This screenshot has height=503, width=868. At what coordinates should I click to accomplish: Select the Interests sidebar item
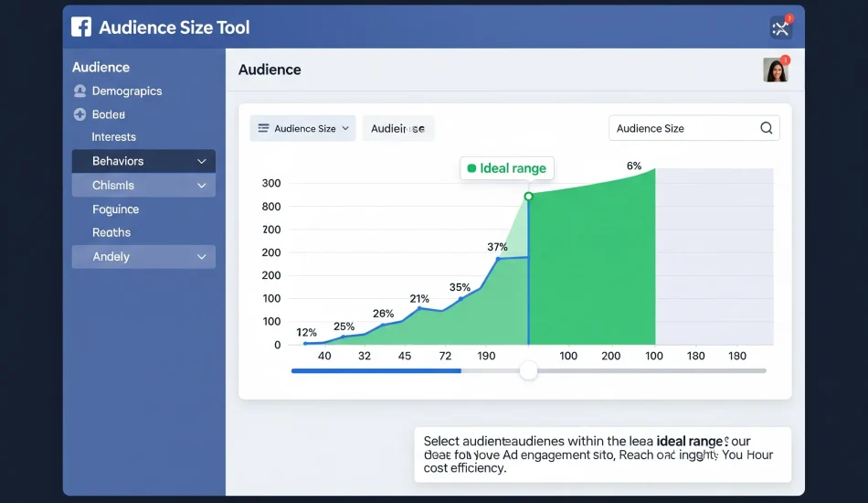point(114,137)
